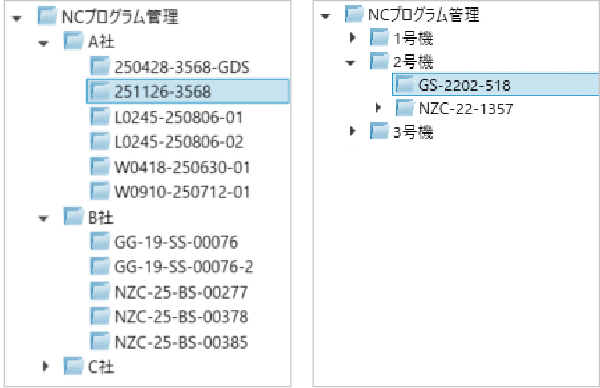Click folder icon of GG-19-SS-00076
600x388 pixels.
pyautogui.click(x=100, y=241)
